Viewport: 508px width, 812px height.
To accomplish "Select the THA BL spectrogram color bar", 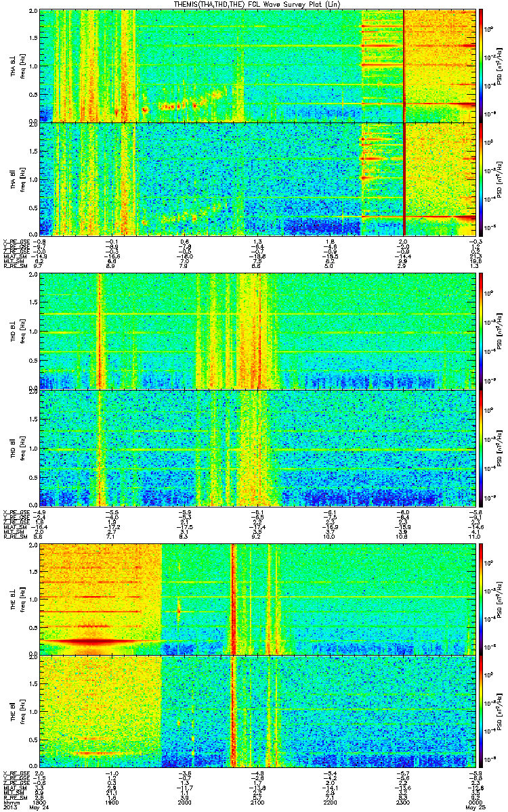I will click(482, 65).
